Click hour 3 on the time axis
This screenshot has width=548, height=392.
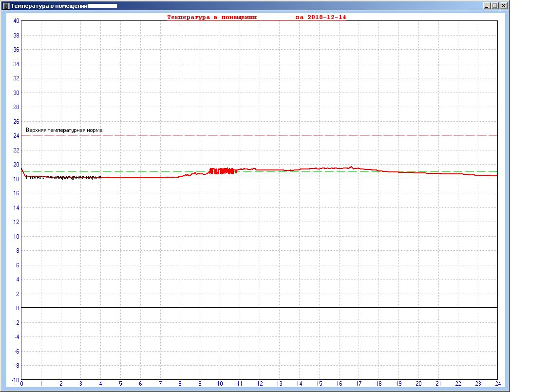coord(81,384)
